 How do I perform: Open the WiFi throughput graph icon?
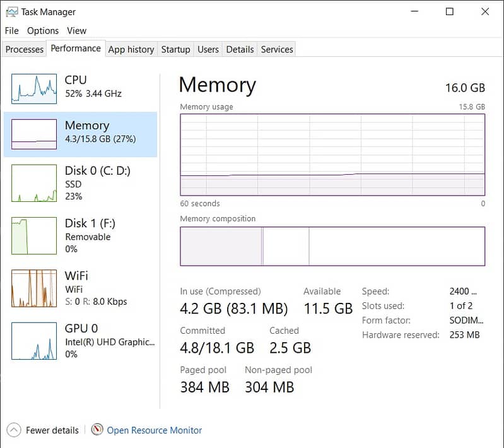point(34,288)
